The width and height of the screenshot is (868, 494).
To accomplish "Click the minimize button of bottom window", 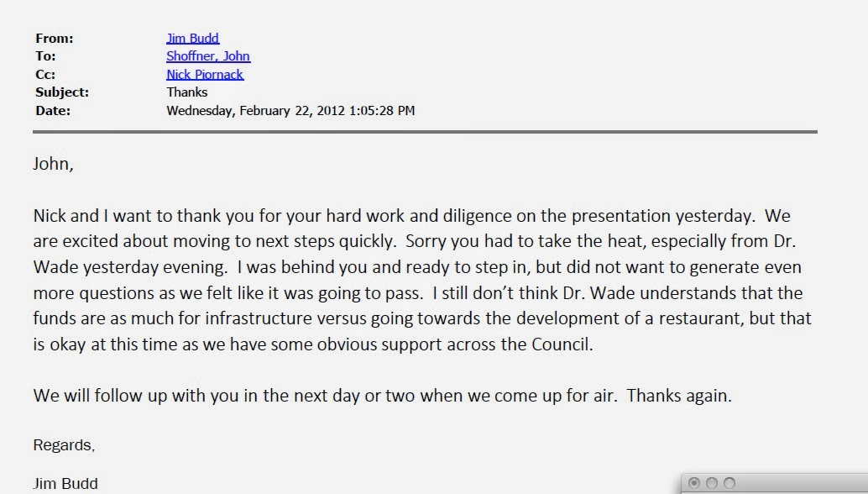I will pyautogui.click(x=712, y=483).
